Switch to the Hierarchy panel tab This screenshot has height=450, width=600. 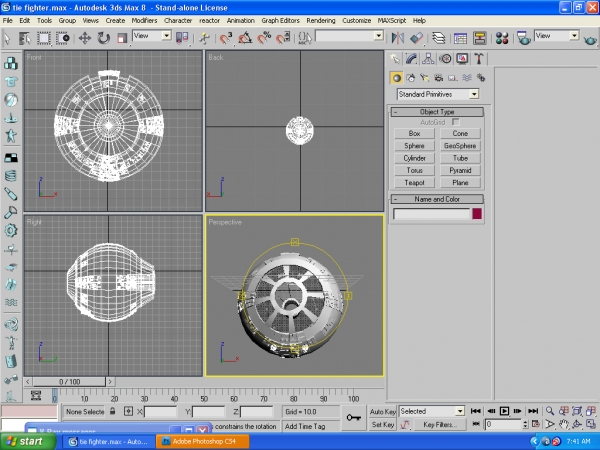tap(428, 59)
